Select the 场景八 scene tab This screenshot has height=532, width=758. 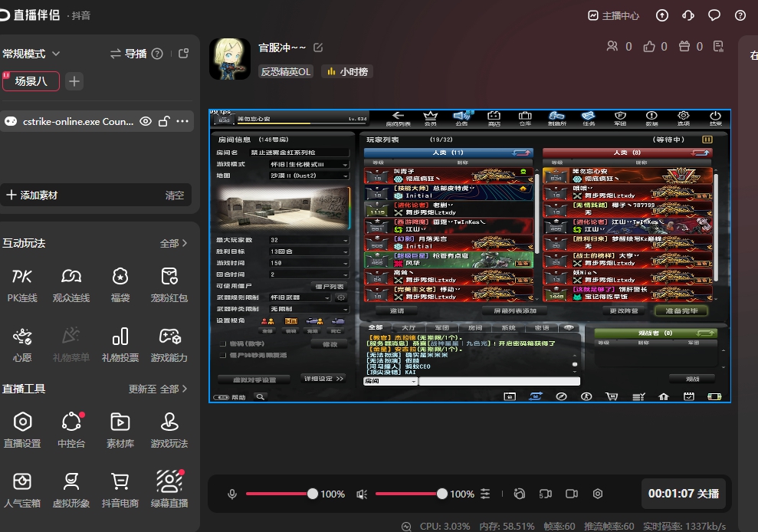tap(31, 81)
